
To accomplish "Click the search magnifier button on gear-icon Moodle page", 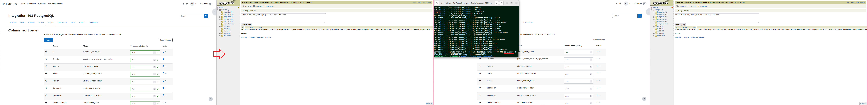I will pos(206,16).
